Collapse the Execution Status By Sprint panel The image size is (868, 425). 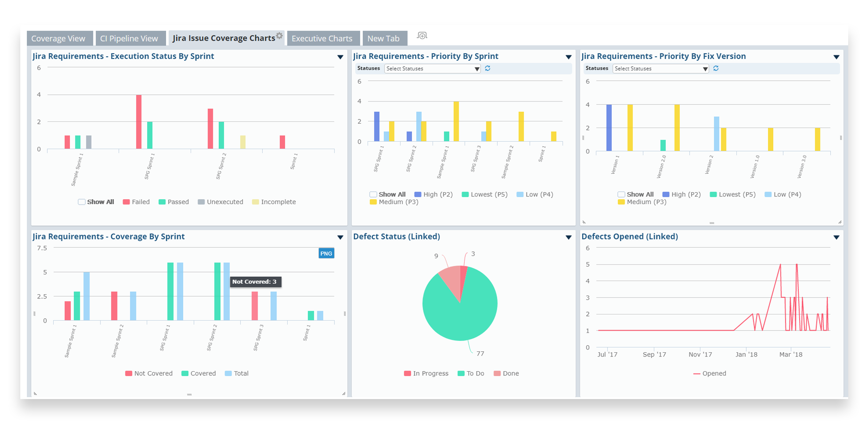pos(341,57)
